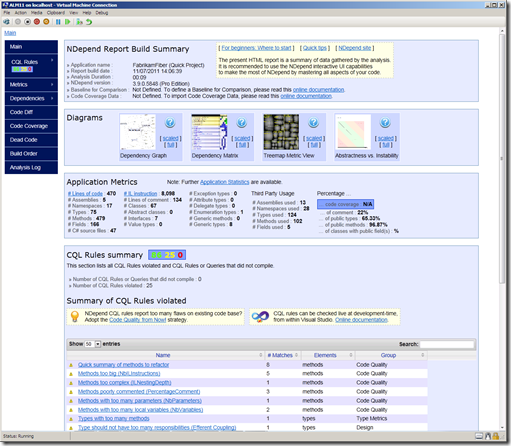Open Code Coverage sidebar item
The image size is (511, 446).
[x=31, y=126]
